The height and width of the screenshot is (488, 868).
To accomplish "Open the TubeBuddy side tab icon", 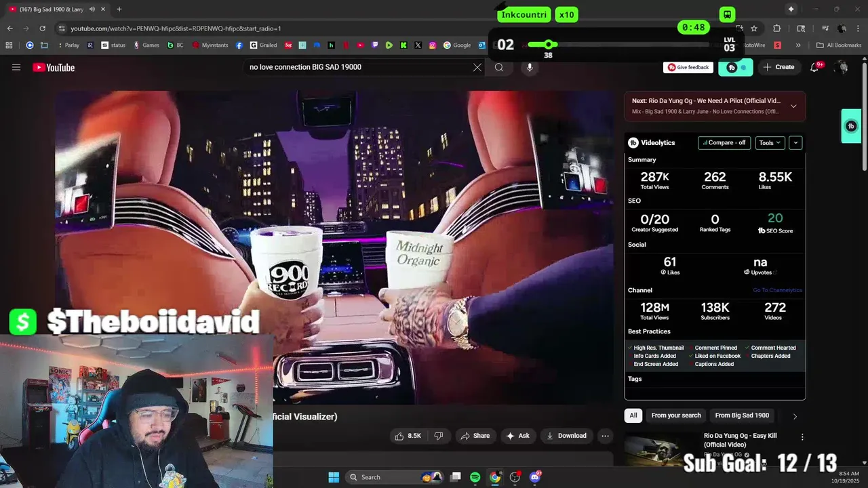I will coord(851,126).
